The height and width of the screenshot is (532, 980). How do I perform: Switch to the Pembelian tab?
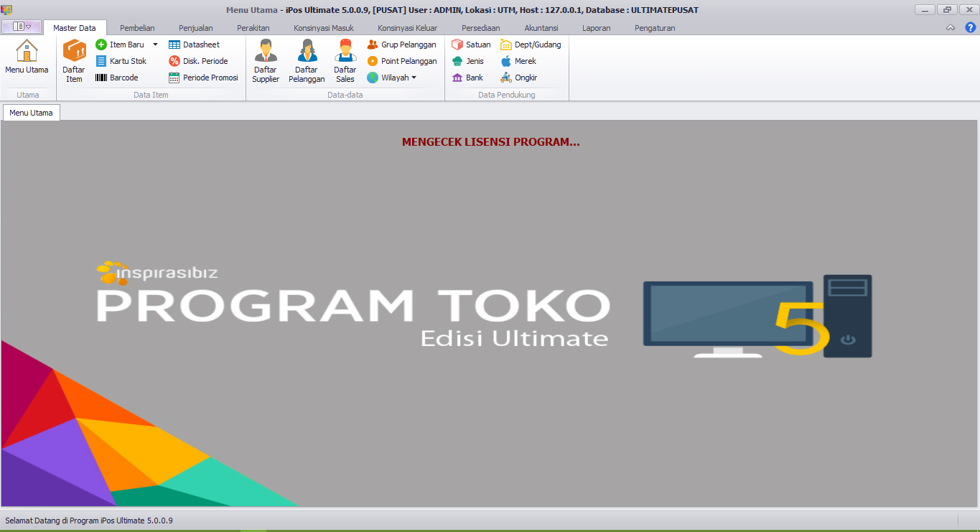click(x=137, y=27)
